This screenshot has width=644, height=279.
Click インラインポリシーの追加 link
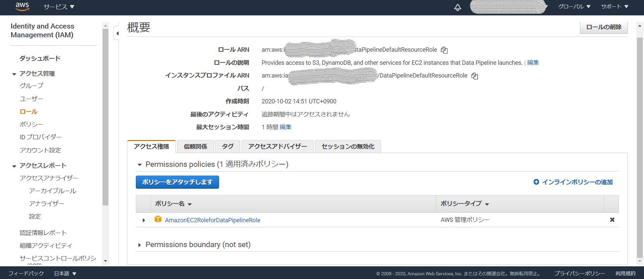pos(577,182)
